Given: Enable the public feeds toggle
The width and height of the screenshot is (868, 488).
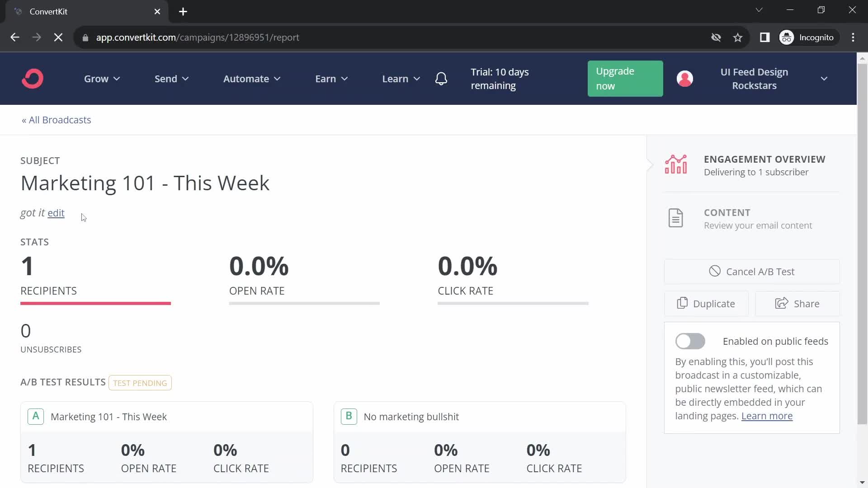Looking at the screenshot, I should pos(690,341).
